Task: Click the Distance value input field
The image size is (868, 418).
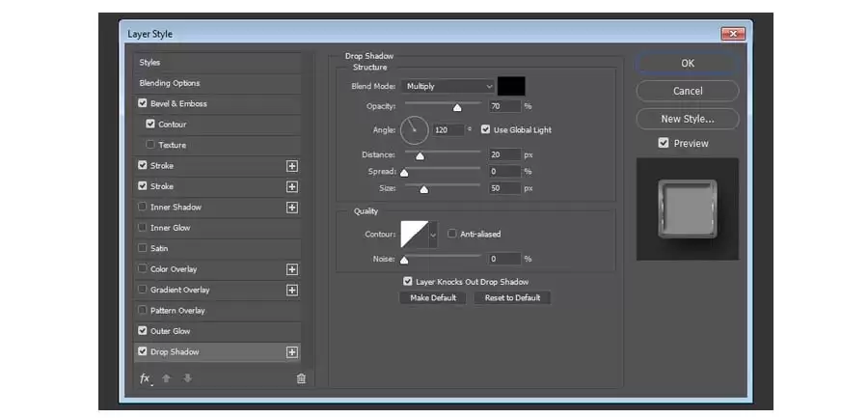Action: [x=505, y=154]
